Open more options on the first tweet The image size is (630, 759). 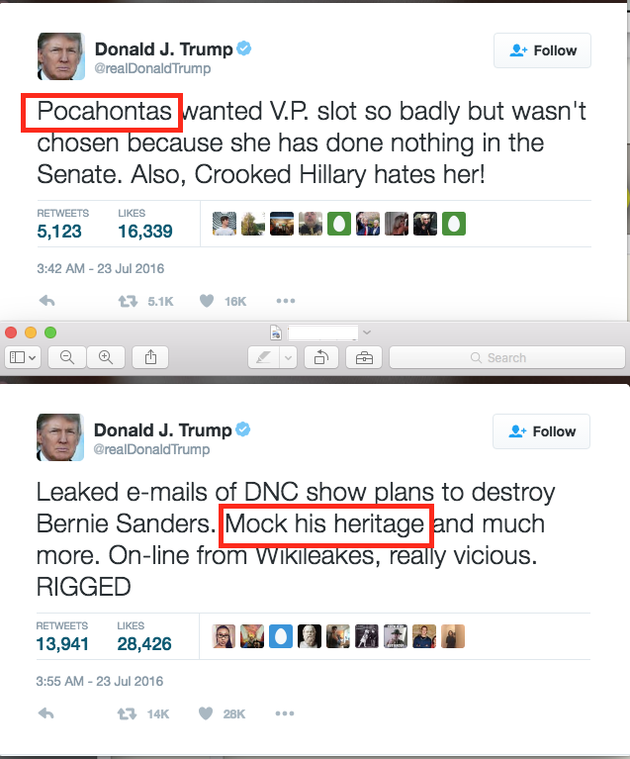(285, 301)
